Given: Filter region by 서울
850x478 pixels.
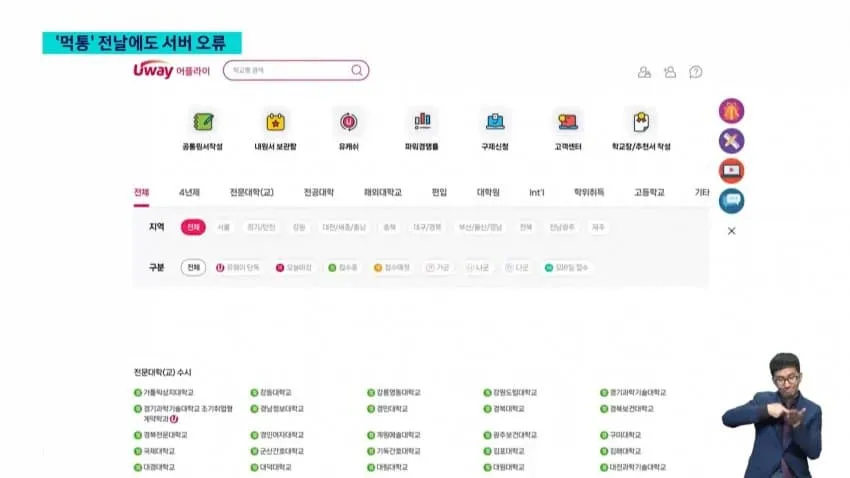Looking at the screenshot, I should click(223, 227).
